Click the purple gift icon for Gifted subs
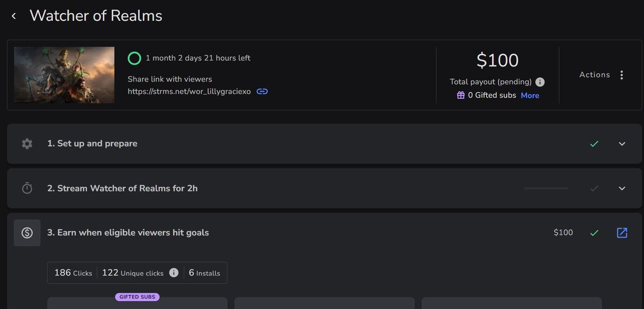The width and height of the screenshot is (644, 309). (460, 95)
